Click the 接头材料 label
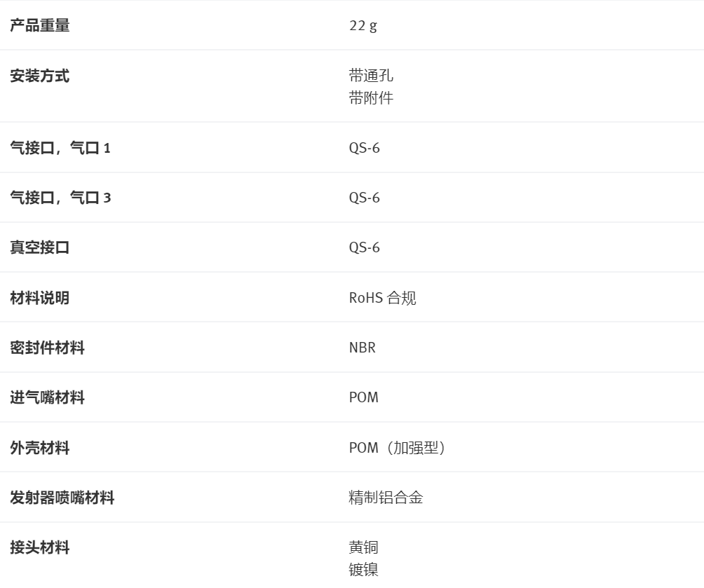The height and width of the screenshot is (588, 704). pyautogui.click(x=40, y=548)
